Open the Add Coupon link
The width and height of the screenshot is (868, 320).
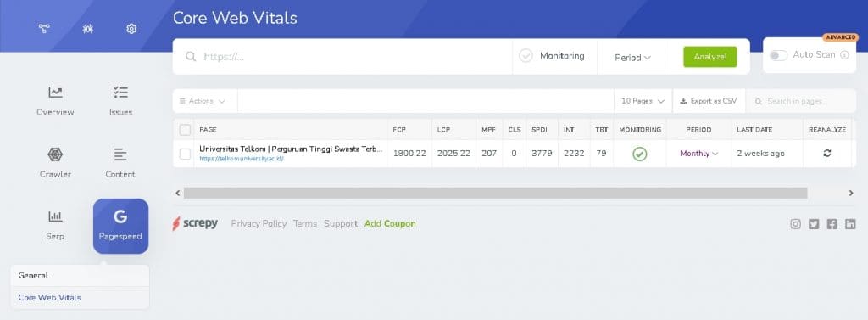pyautogui.click(x=390, y=223)
